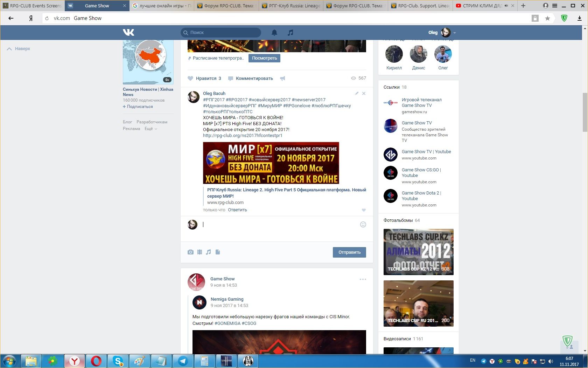The height and width of the screenshot is (368, 588).
Task: Attach a photo with the camera icon
Action: 190,252
